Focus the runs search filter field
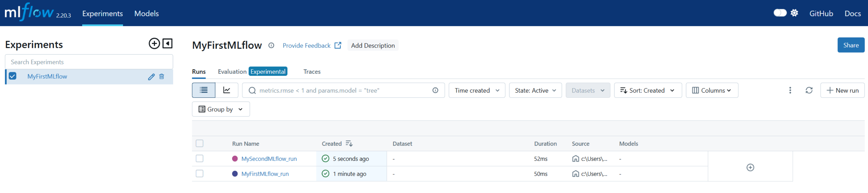The width and height of the screenshot is (868, 193). (343, 90)
